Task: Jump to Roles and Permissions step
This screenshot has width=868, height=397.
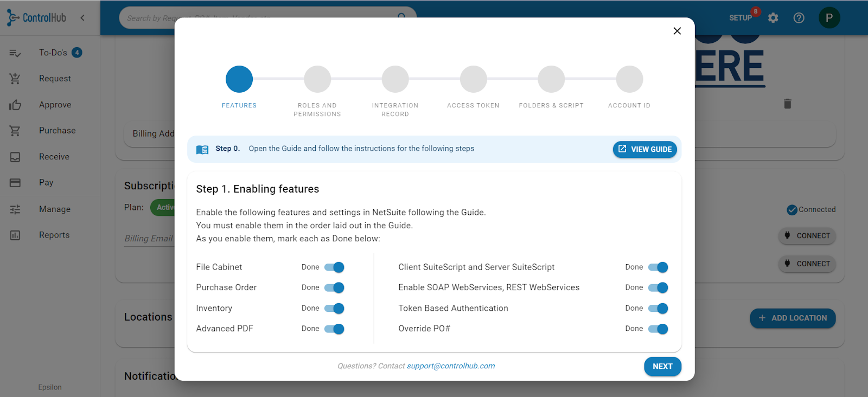Action: pyautogui.click(x=317, y=79)
